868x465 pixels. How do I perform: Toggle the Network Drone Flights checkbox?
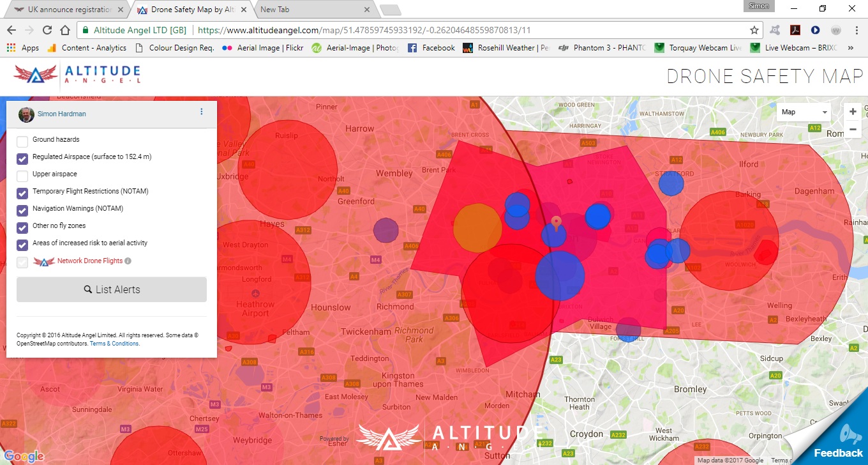point(22,262)
